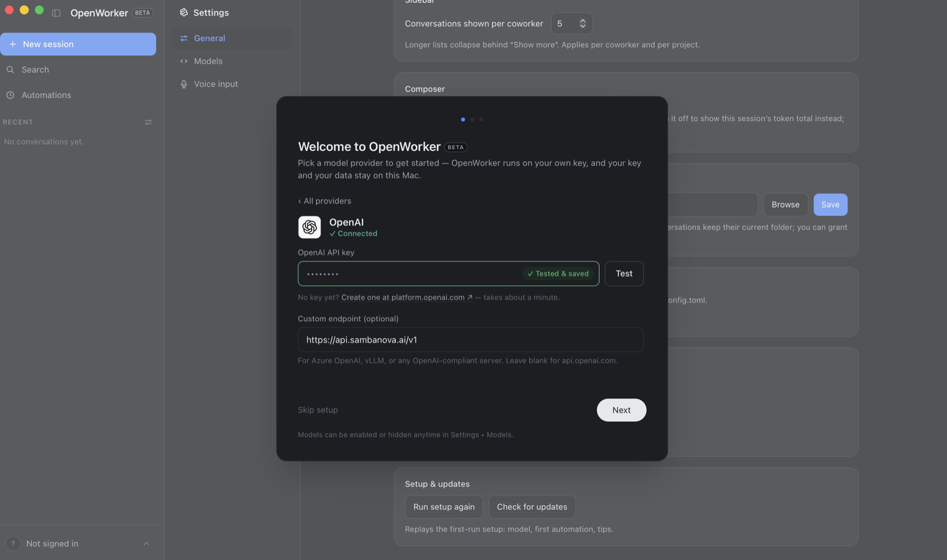Open Search in the sidebar

78,69
